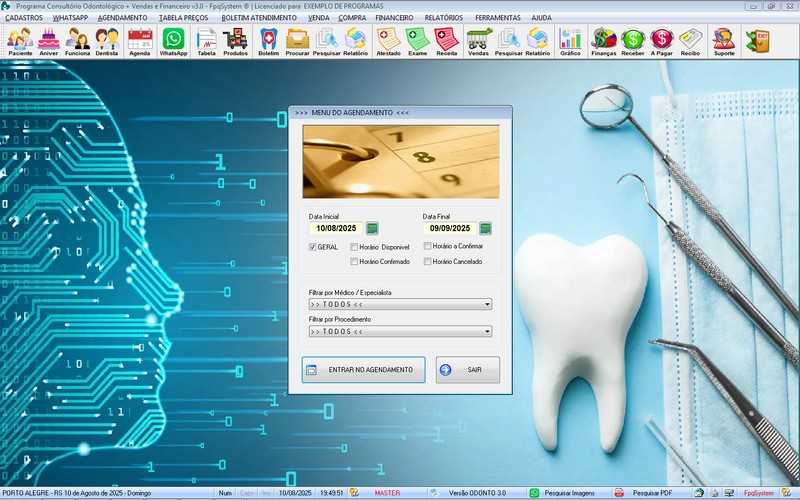Open the calendar dropdown for Data Final
Image resolution: width=800 pixels, height=500 pixels.
tap(485, 228)
